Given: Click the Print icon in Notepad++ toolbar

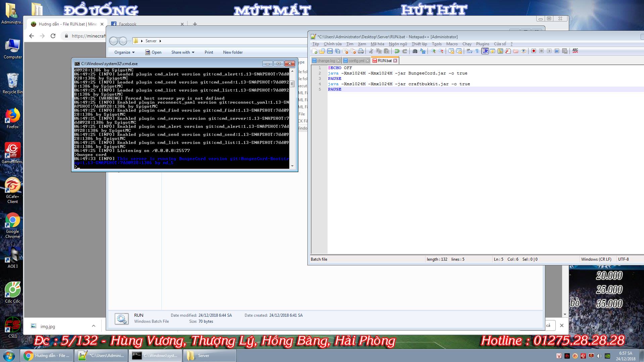Looking at the screenshot, I should (x=361, y=51).
